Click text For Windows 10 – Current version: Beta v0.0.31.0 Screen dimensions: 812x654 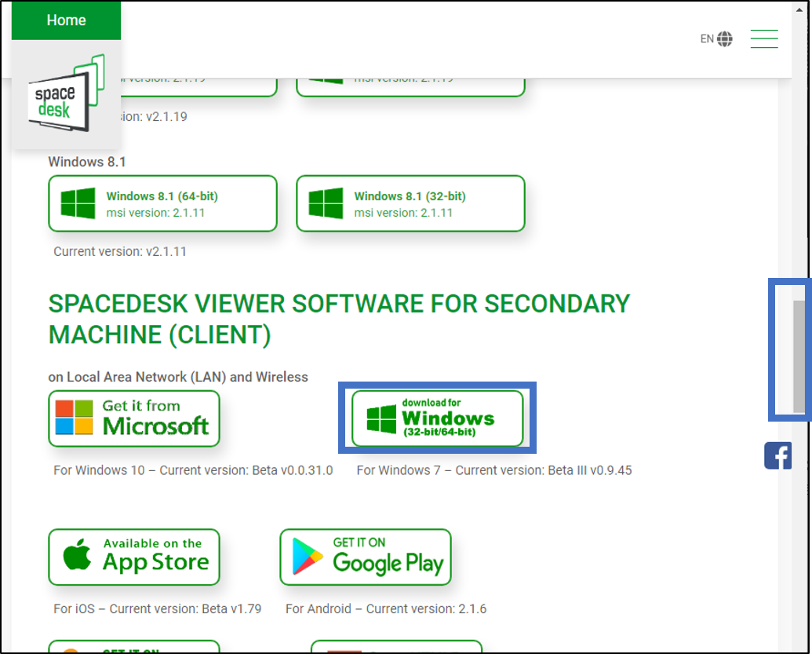pyautogui.click(x=193, y=470)
